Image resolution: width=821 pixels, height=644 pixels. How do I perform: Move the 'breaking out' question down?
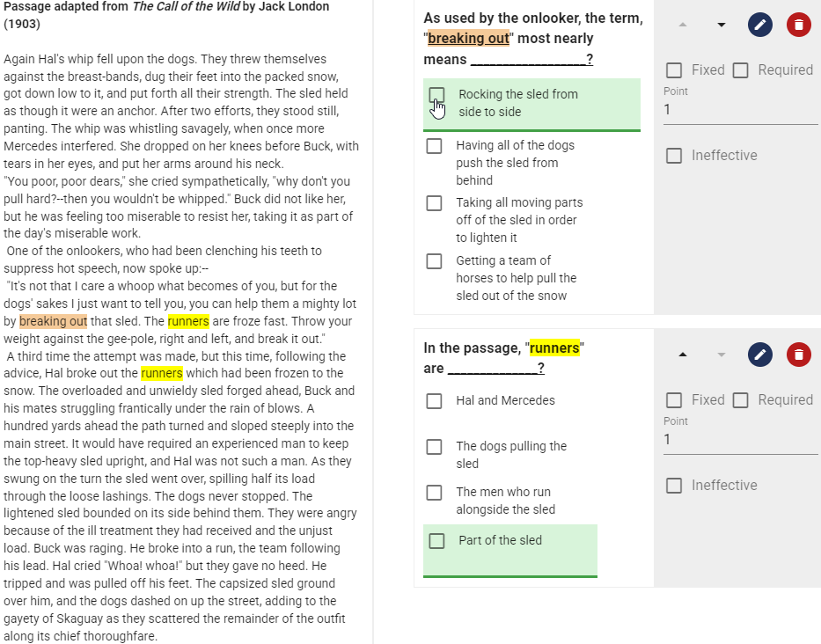click(721, 25)
